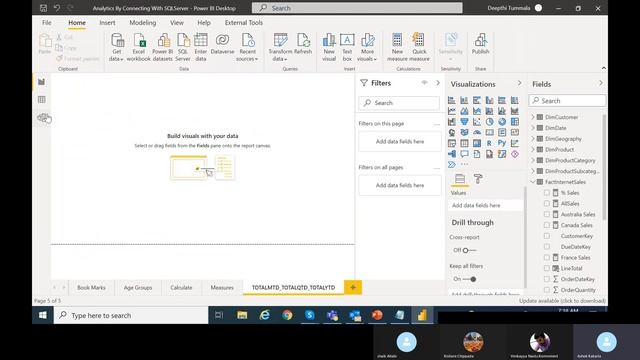Screen dimensions: 640x360
Task: Click the title bar Search field
Action: tap(357, 8)
